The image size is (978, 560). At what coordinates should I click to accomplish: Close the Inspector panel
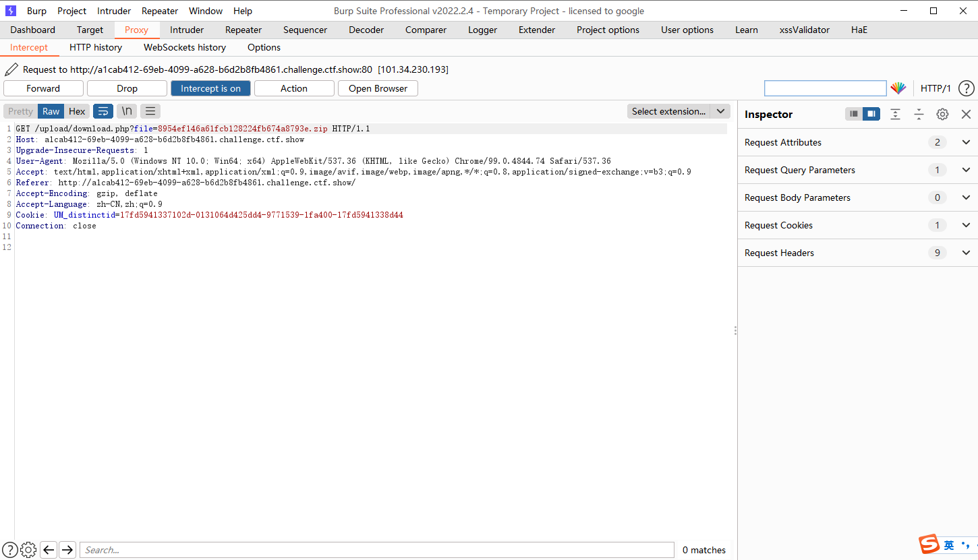pos(966,114)
